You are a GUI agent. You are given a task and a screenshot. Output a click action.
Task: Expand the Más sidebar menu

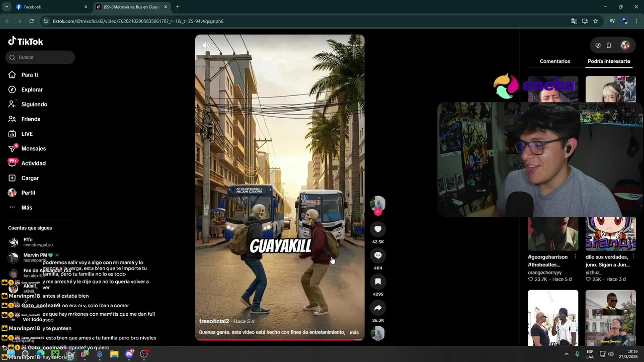(x=26, y=208)
